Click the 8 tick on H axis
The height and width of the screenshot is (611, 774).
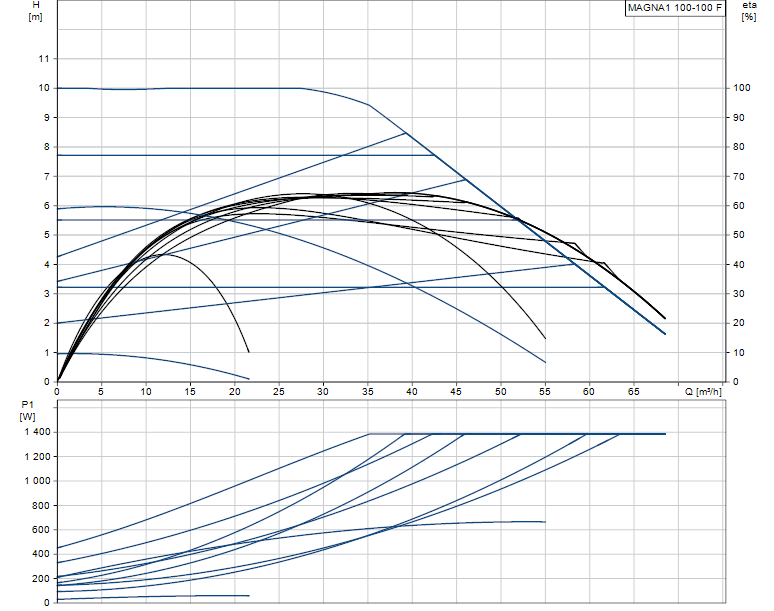(x=47, y=147)
